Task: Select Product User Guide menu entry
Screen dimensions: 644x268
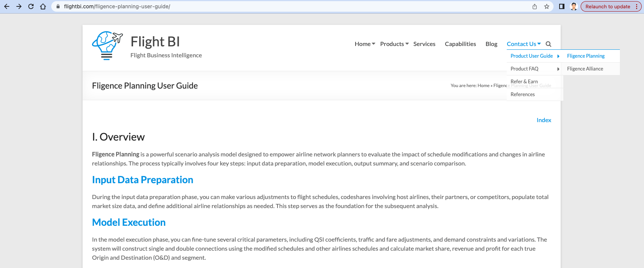Action: (532, 56)
